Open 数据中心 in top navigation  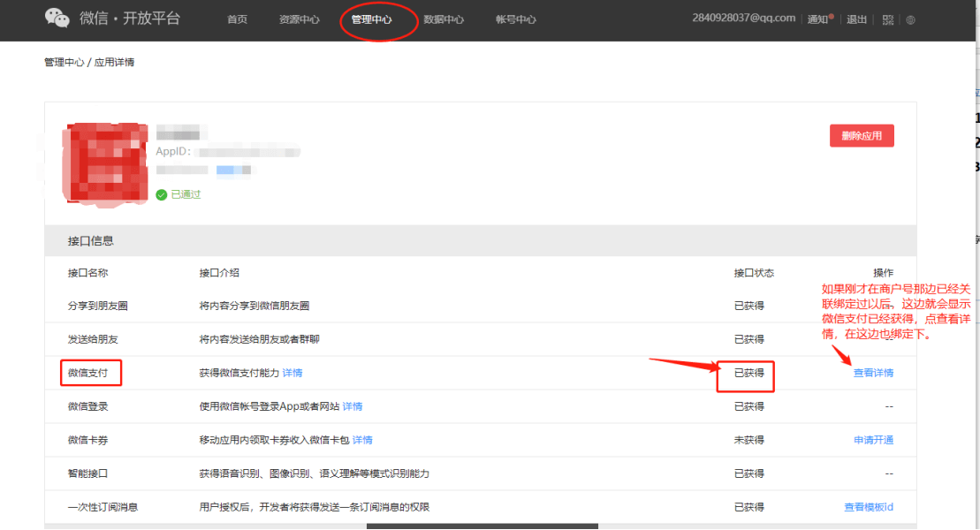443,19
